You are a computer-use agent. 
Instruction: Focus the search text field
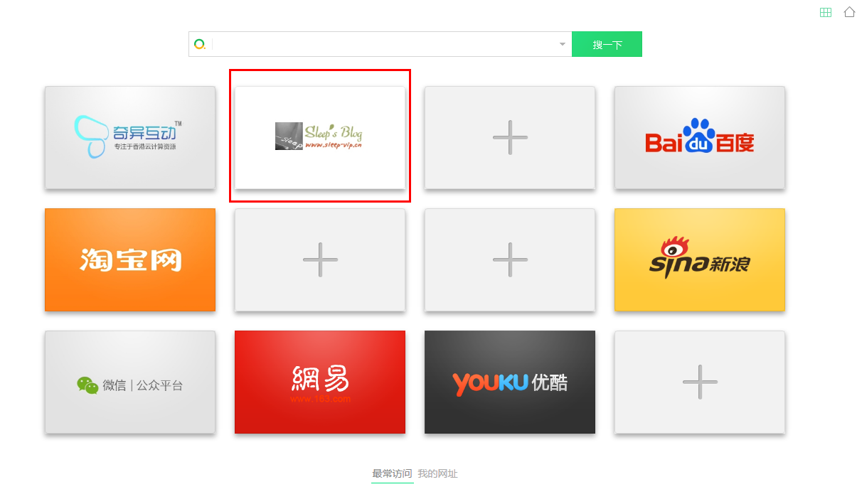[384, 44]
